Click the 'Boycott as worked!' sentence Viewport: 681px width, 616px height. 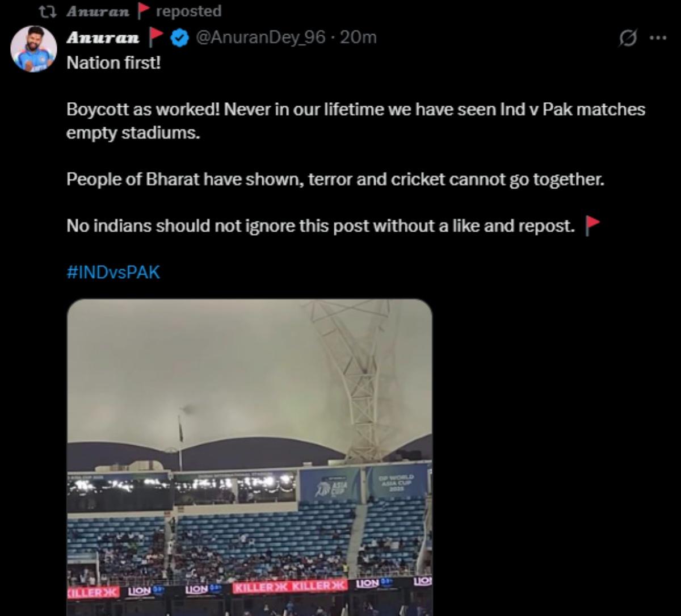click(355, 109)
